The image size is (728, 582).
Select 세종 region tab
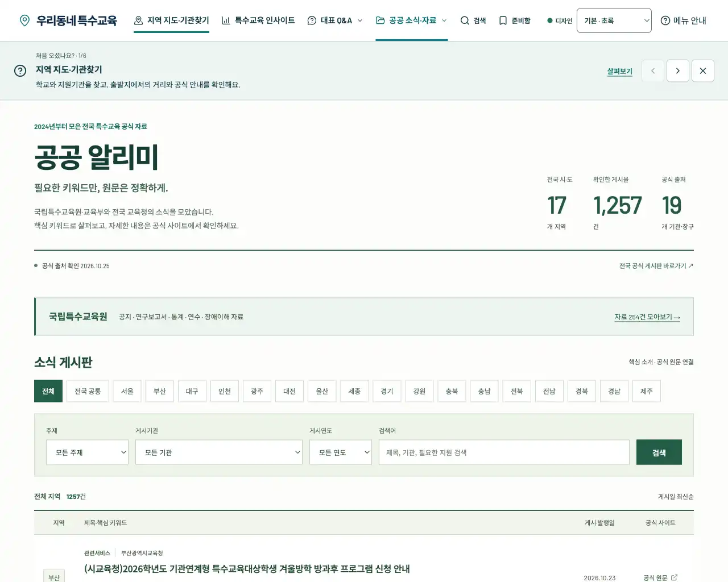click(x=354, y=391)
